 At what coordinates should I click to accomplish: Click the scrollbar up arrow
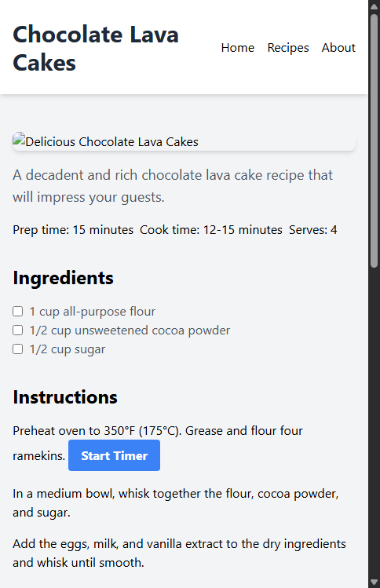(x=374, y=6)
